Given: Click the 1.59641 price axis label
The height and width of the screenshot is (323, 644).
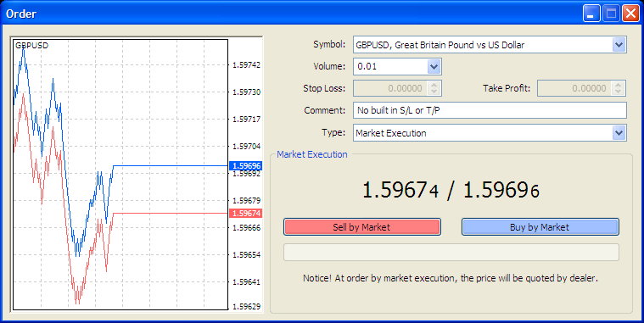Looking at the screenshot, I should click(246, 282).
